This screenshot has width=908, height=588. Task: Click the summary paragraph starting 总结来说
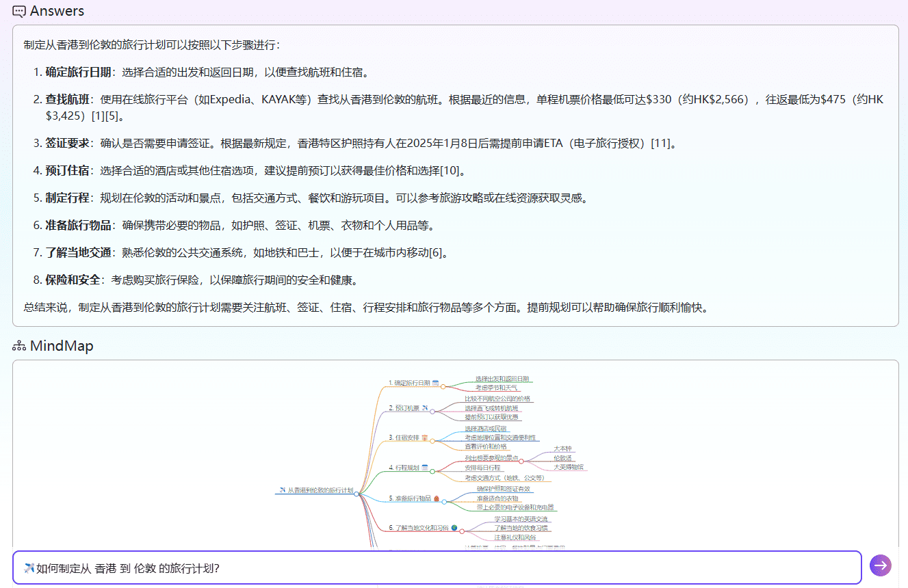[x=365, y=308]
